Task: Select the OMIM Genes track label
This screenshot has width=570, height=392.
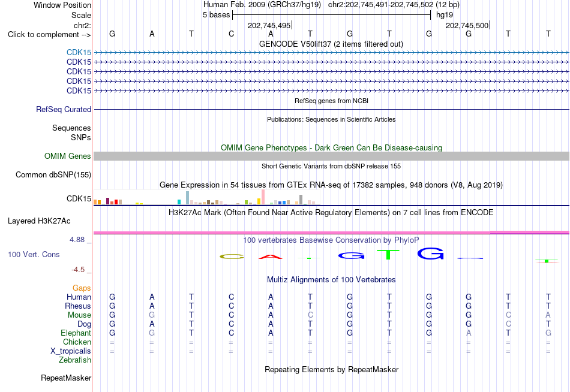Action: click(67, 156)
